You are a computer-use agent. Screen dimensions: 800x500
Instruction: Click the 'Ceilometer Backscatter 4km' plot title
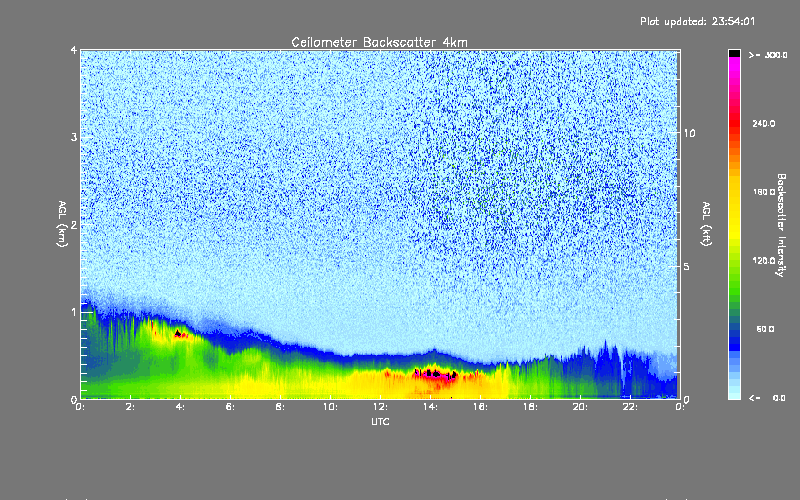click(379, 42)
